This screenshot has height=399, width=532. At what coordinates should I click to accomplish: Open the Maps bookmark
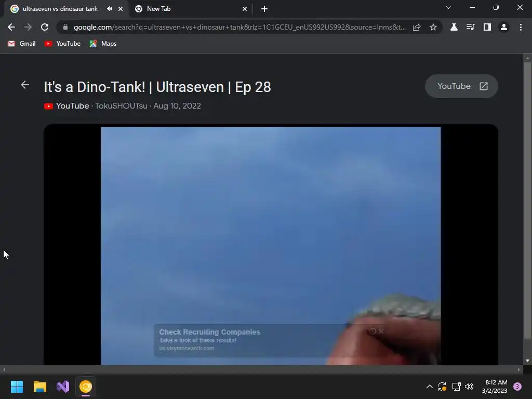[x=103, y=44]
